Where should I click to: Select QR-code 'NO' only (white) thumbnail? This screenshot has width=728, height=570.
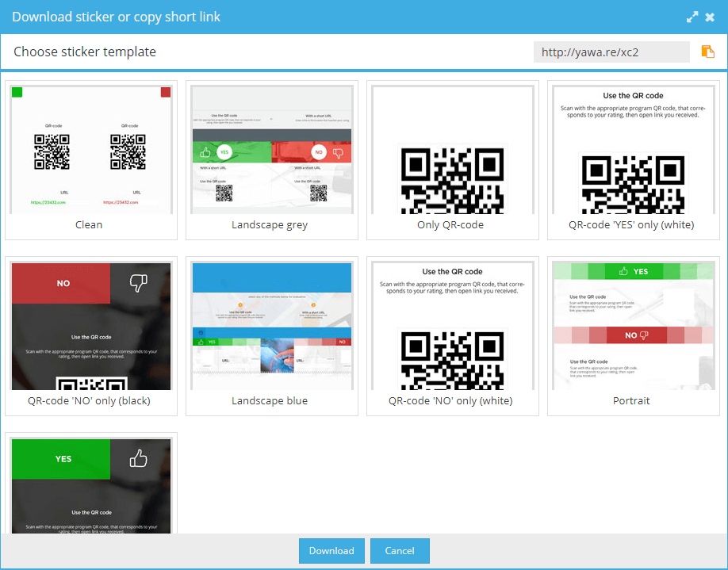(x=453, y=326)
